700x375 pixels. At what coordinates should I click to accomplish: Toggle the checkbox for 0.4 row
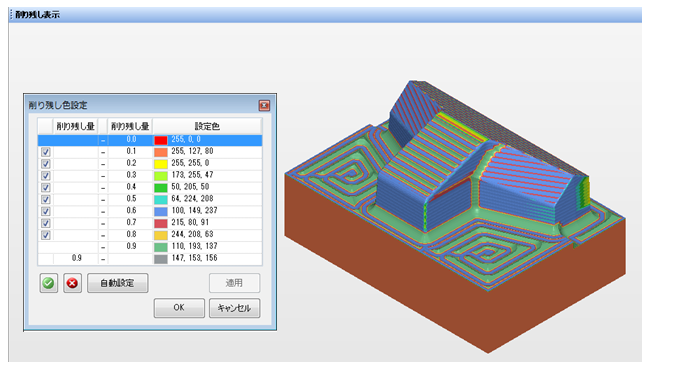(46, 188)
